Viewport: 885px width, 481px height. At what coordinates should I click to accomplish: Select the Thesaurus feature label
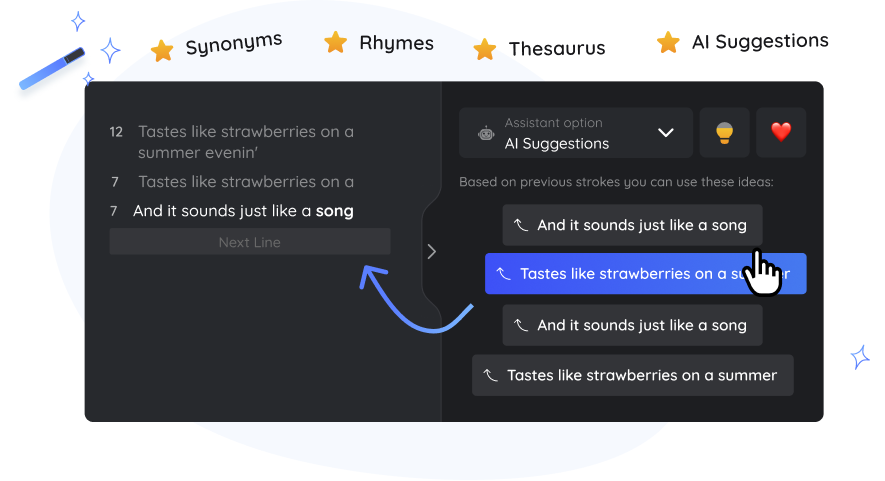pos(557,49)
